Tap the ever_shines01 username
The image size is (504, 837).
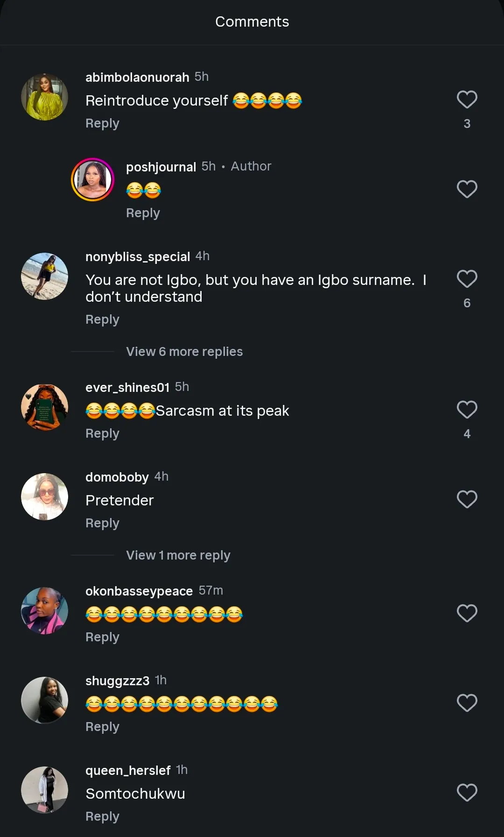[127, 388]
